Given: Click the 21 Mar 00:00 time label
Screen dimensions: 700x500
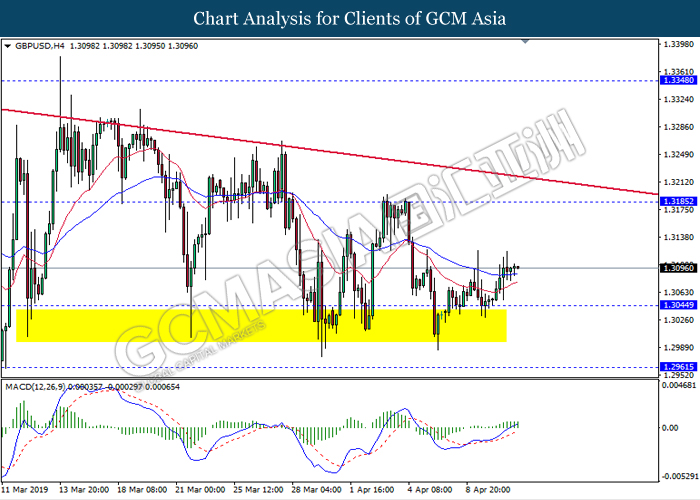Looking at the screenshot, I should coord(200,490).
